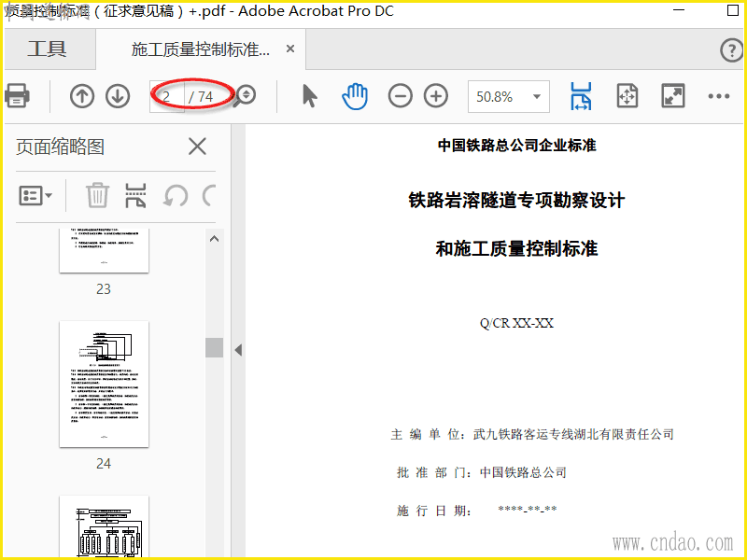Go to next page with down arrow
Image resolution: width=747 pixels, height=560 pixels.
coord(118,96)
